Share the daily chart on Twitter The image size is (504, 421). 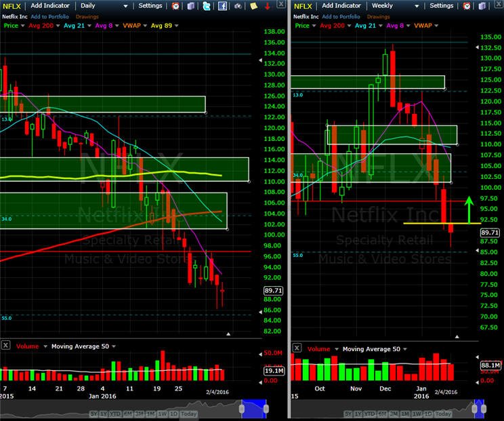(207, 6)
